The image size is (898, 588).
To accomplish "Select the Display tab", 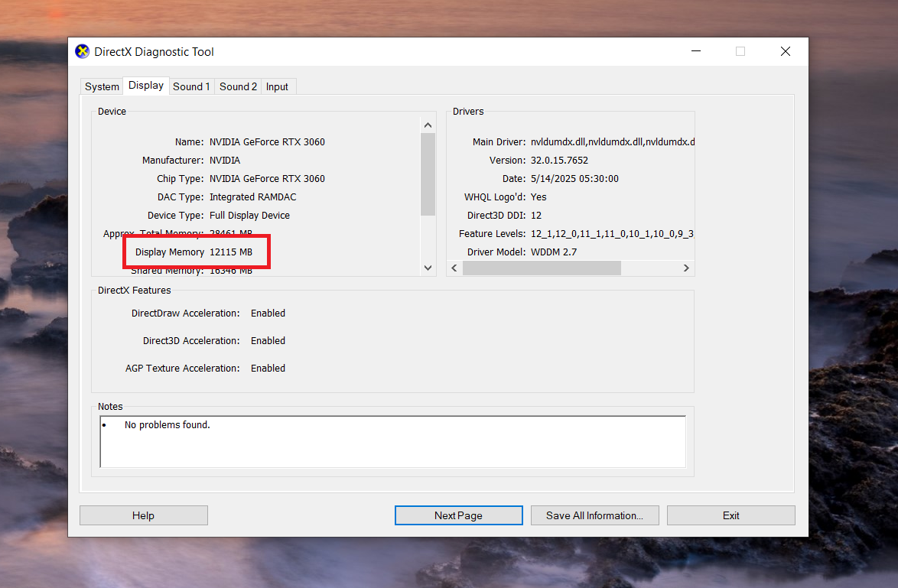I will click(x=146, y=86).
